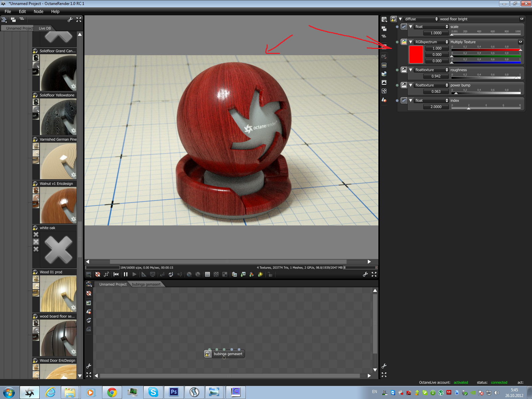Open the scale float type dropdown
Viewport: 532px width, 399px height.
tap(431, 27)
